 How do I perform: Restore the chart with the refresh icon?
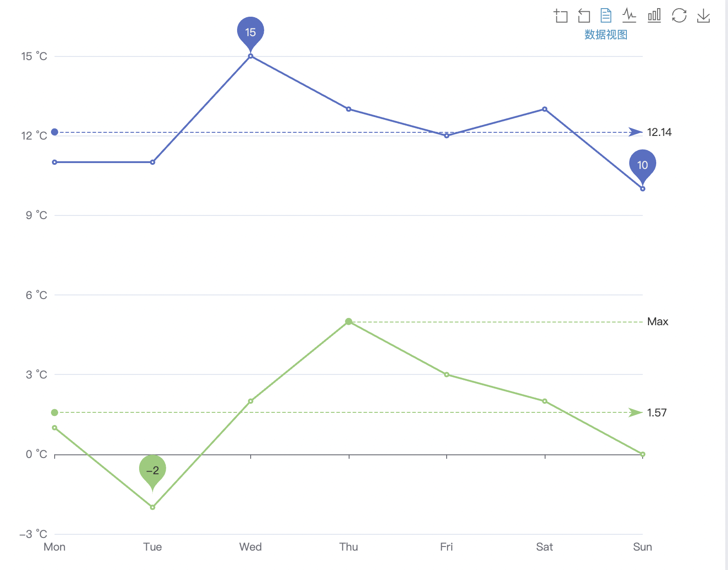[x=680, y=16]
